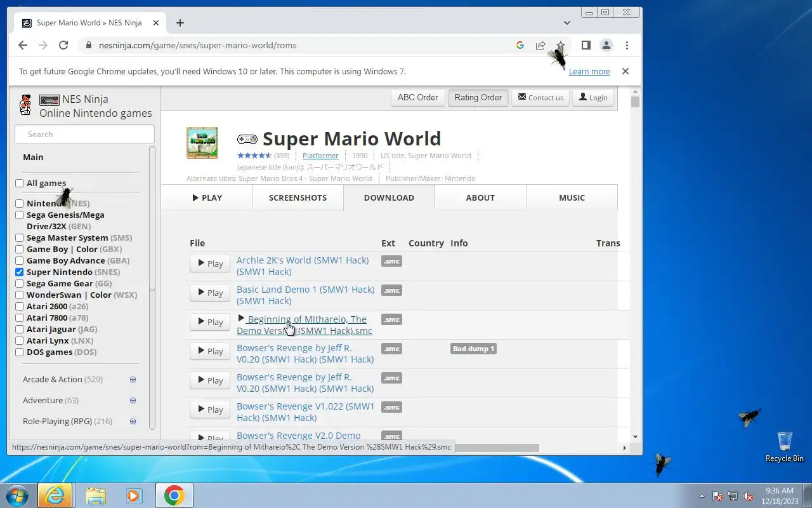Switch to the MUSIC tab

point(572,197)
